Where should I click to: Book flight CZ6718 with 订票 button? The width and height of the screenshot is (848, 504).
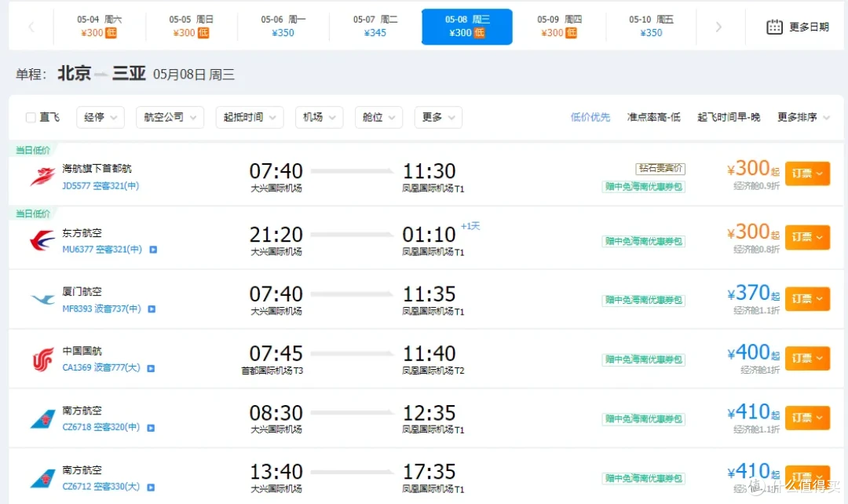807,418
